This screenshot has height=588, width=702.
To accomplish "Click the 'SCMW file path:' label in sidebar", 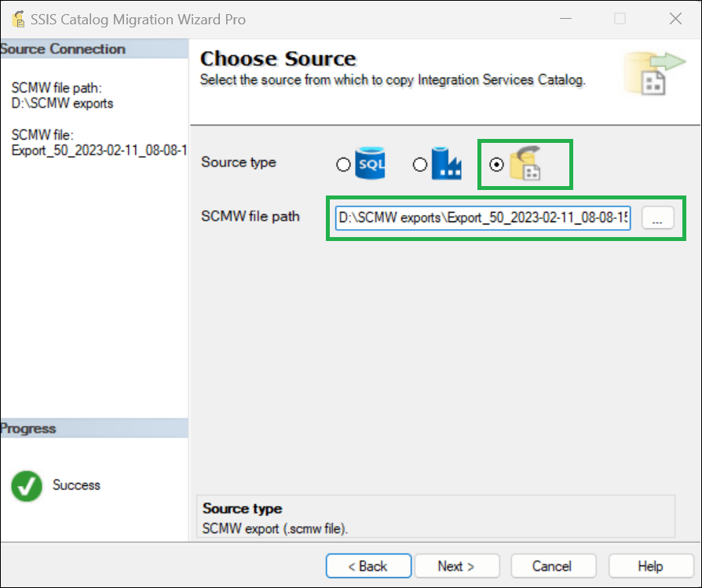I will pos(57,88).
